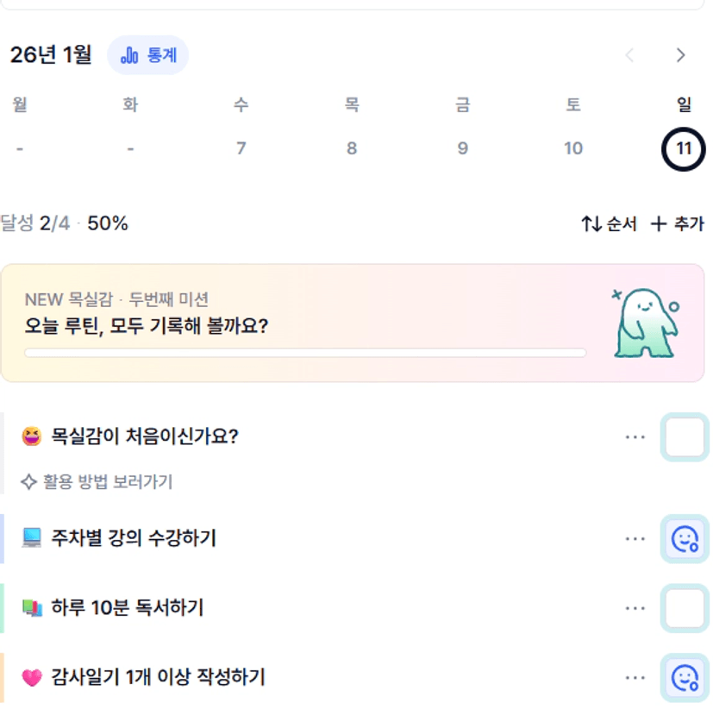Image resolution: width=713 pixels, height=728 pixels.
Task: Open the emoji record for 주차별 강의 수강하기
Action: [685, 539]
